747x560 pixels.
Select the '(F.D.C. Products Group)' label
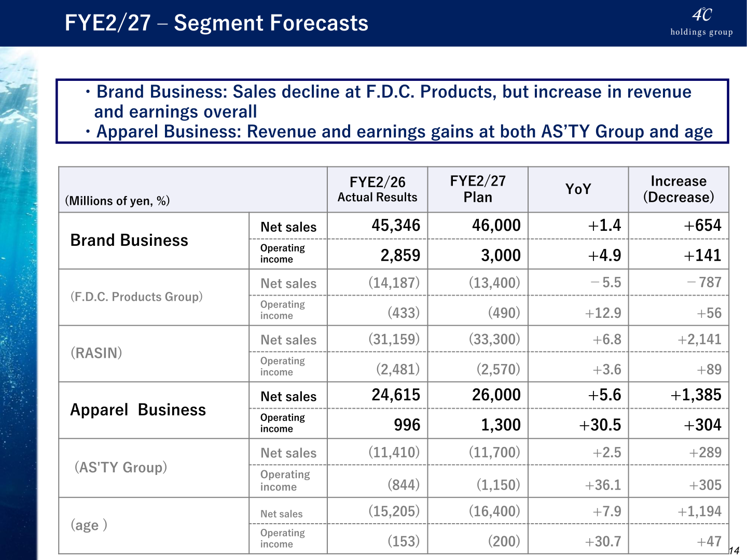(136, 297)
